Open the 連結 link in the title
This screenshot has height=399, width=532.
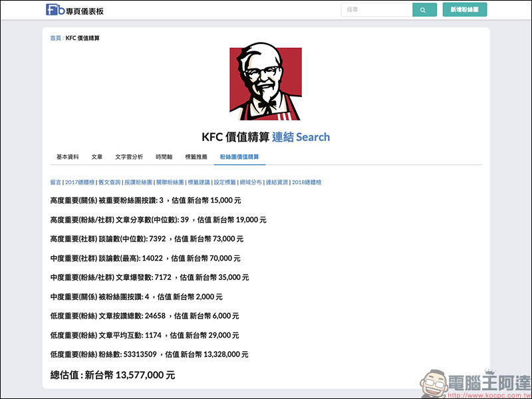pos(283,137)
